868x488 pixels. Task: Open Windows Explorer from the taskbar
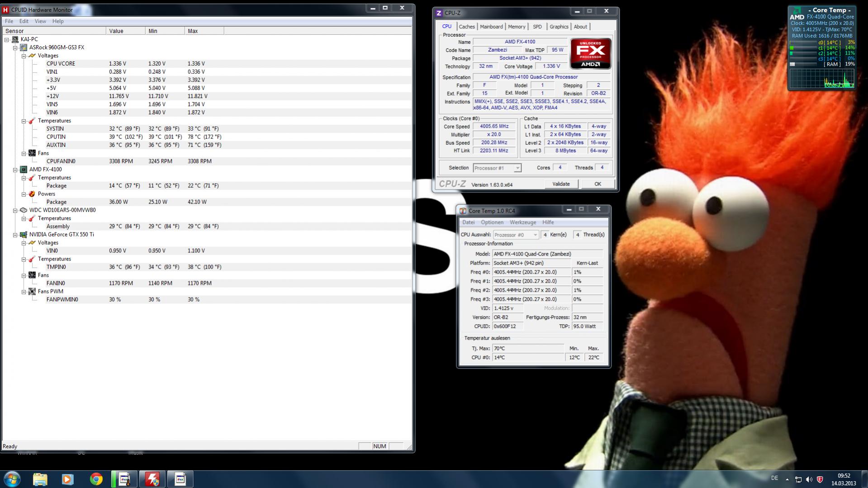(40, 479)
